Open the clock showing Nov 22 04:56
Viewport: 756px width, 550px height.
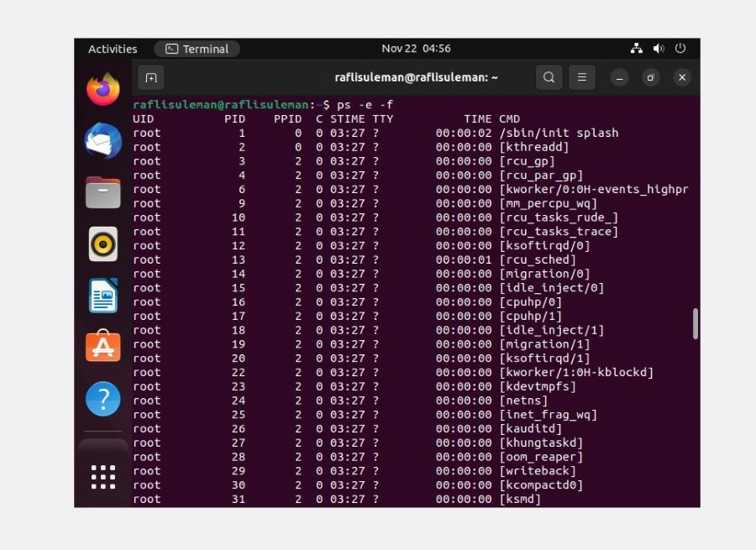pos(416,48)
